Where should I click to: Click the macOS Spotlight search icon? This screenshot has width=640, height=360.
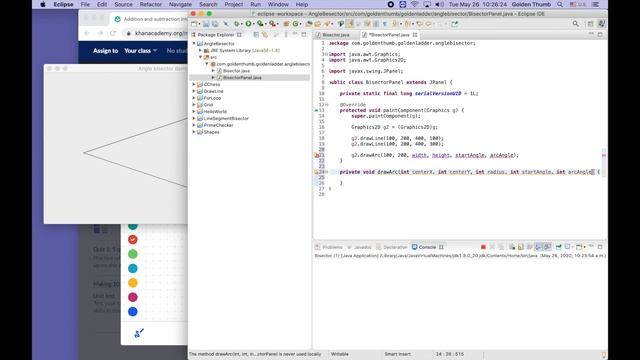pyautogui.click(x=560, y=4)
